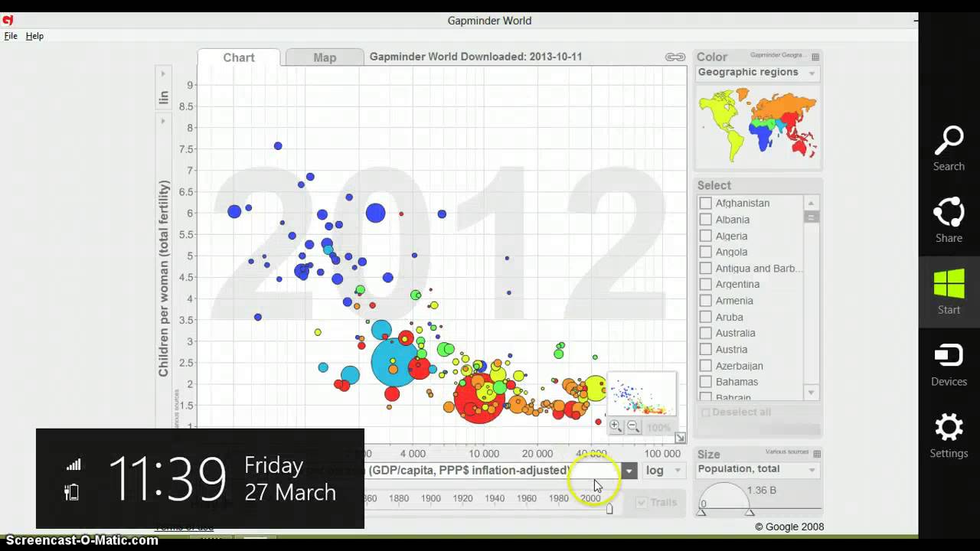Click the Terms of use link
Viewport: 980px width, 551px height.
pyautogui.click(x=184, y=527)
